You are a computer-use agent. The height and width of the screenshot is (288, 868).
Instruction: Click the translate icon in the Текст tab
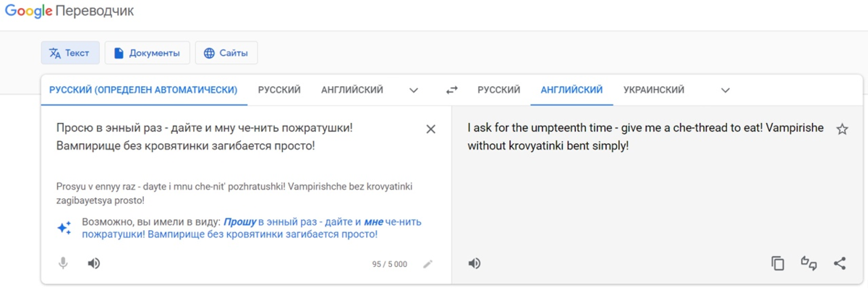pos(54,53)
